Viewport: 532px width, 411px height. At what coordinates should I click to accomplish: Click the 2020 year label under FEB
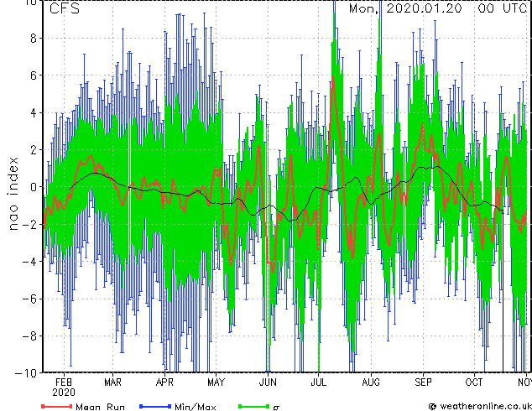tap(64, 393)
